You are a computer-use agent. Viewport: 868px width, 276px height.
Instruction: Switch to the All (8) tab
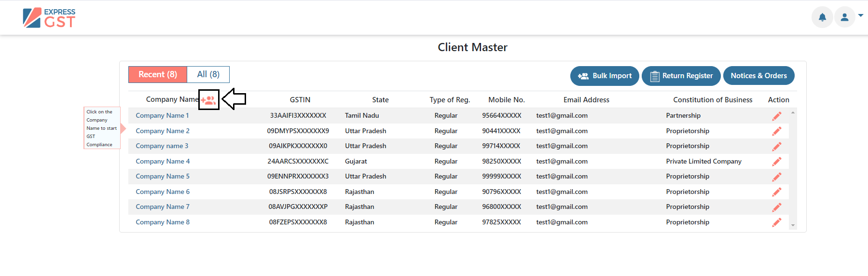[208, 74]
